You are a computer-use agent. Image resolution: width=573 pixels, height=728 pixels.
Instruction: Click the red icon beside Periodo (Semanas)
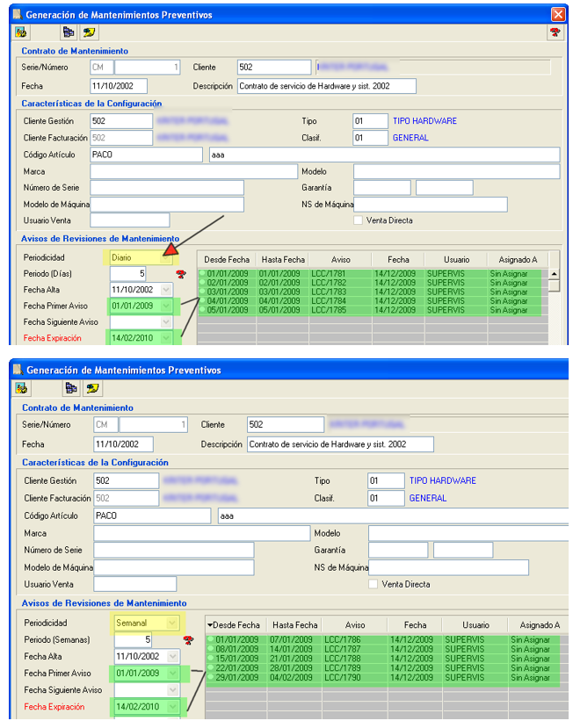click(188, 640)
